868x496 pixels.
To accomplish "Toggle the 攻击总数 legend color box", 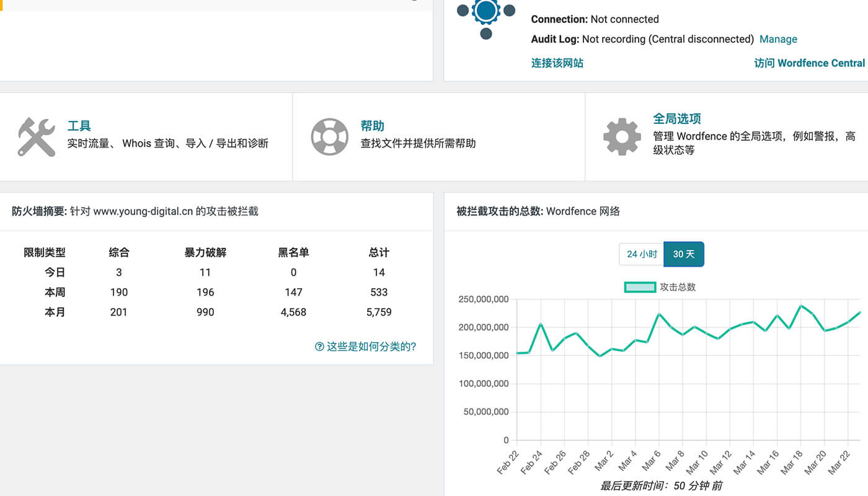I will tap(640, 287).
